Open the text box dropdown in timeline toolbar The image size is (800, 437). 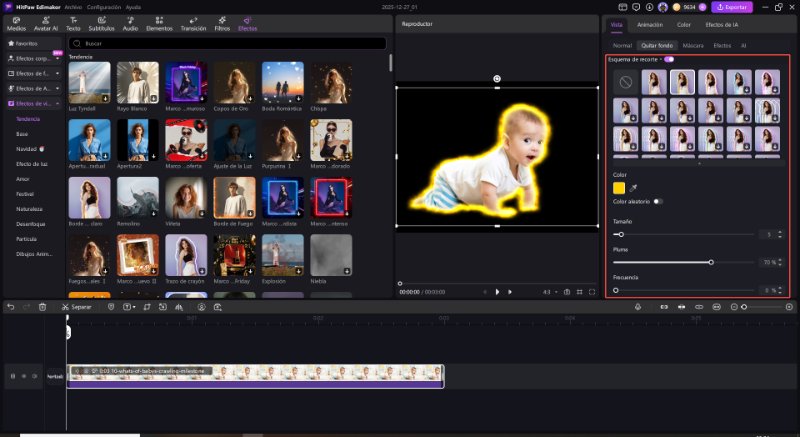pyautogui.click(x=129, y=307)
